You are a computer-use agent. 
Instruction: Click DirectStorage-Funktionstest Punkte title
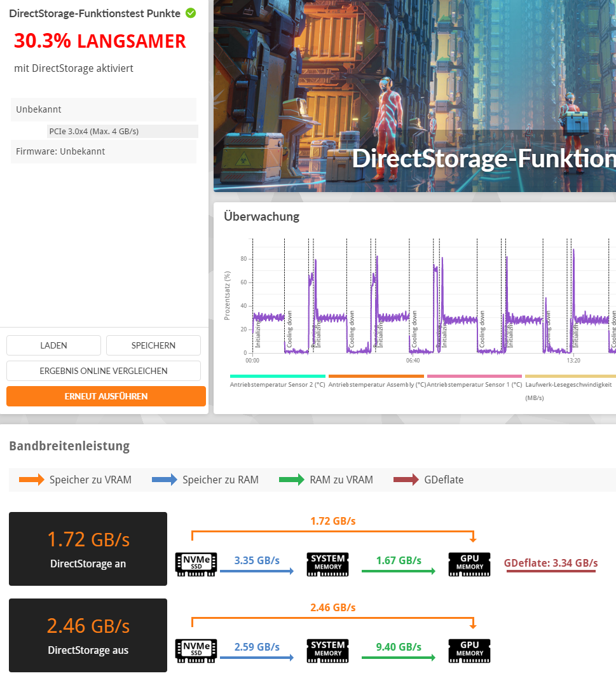pos(95,13)
